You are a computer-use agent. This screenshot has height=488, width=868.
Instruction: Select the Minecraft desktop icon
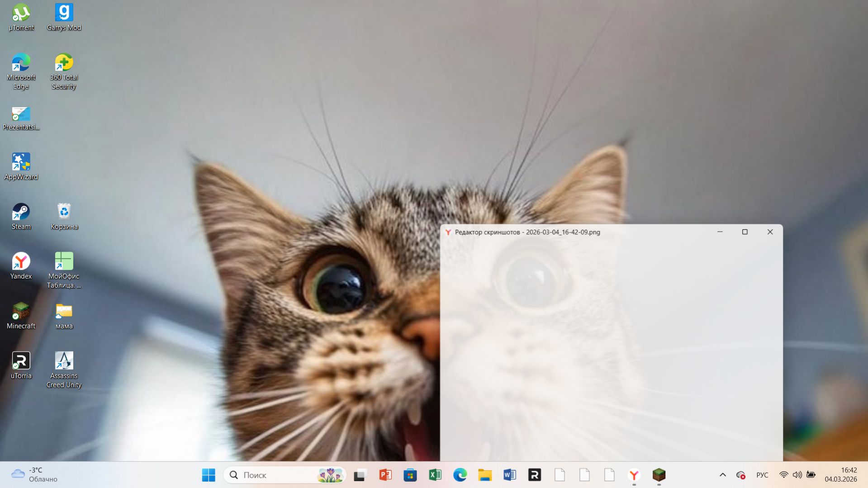pyautogui.click(x=21, y=316)
